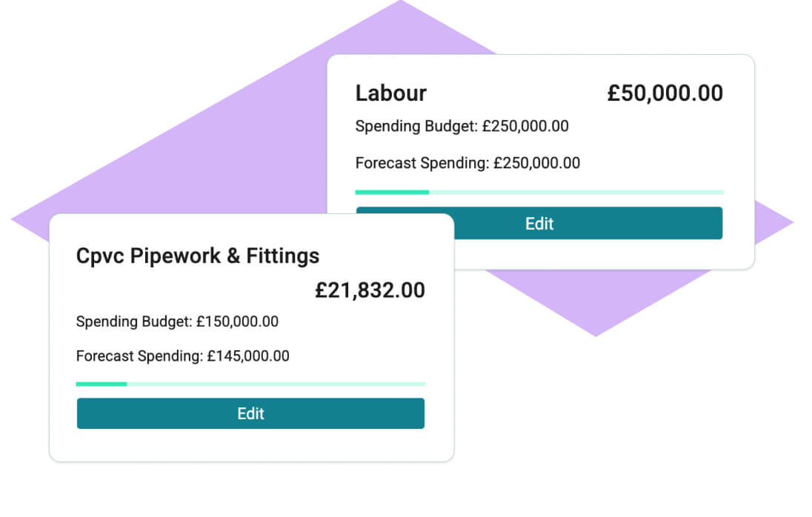Select the Cpvc Pipework & Fittings card title
812x517 pixels.
197,256
